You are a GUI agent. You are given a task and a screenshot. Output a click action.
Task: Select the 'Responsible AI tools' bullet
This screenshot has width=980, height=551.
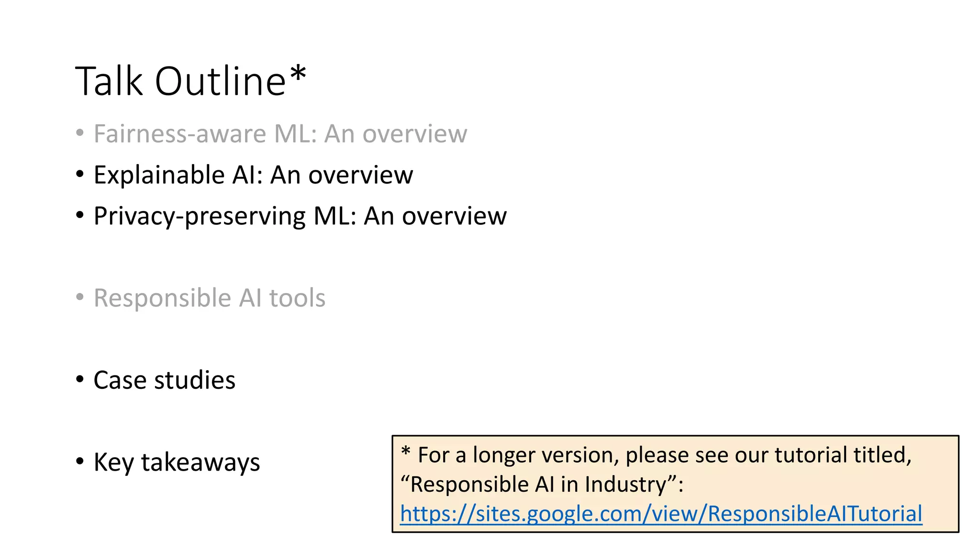pyautogui.click(x=210, y=298)
